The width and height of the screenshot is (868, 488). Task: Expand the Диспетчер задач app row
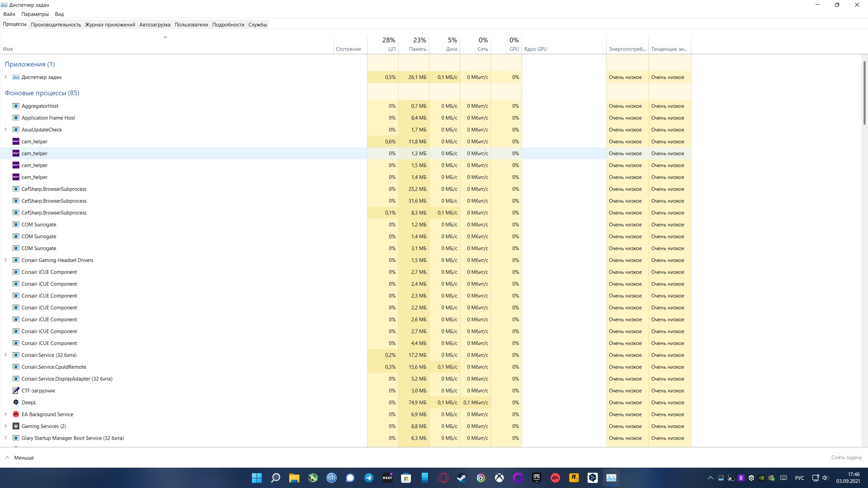click(5, 77)
